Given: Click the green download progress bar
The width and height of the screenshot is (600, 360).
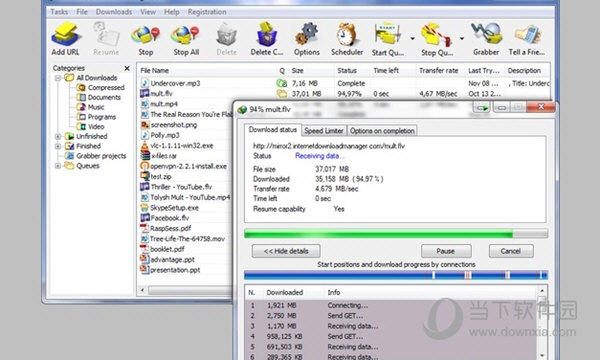Looking at the screenshot, I should (x=396, y=234).
